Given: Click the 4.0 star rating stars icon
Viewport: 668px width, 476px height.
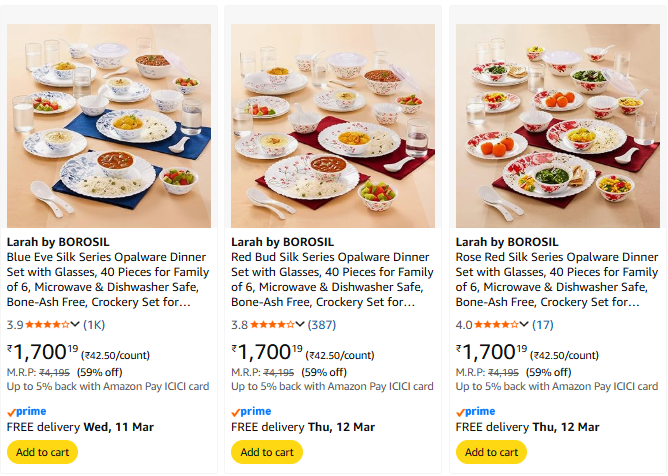Looking at the screenshot, I should 496,324.
